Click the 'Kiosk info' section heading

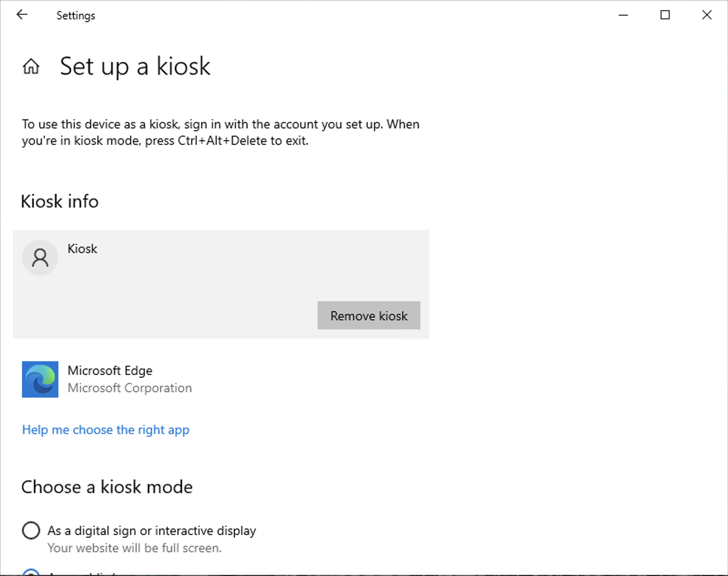pyautogui.click(x=60, y=202)
